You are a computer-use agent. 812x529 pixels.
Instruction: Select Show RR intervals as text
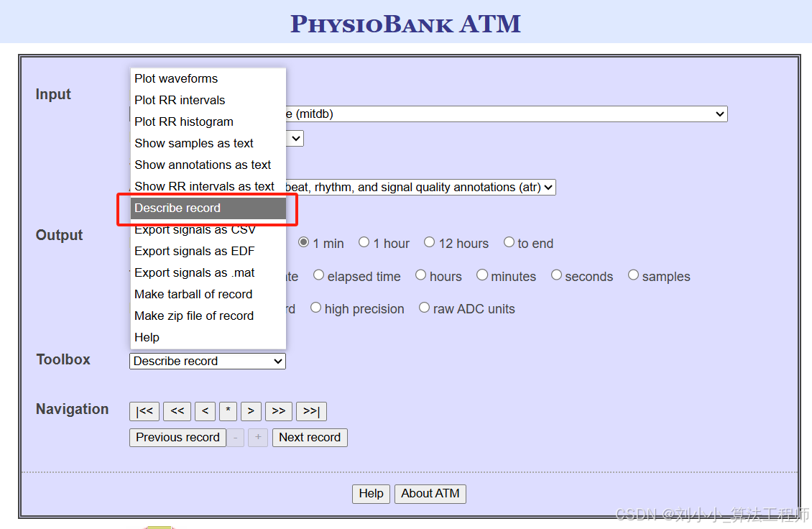click(208, 187)
